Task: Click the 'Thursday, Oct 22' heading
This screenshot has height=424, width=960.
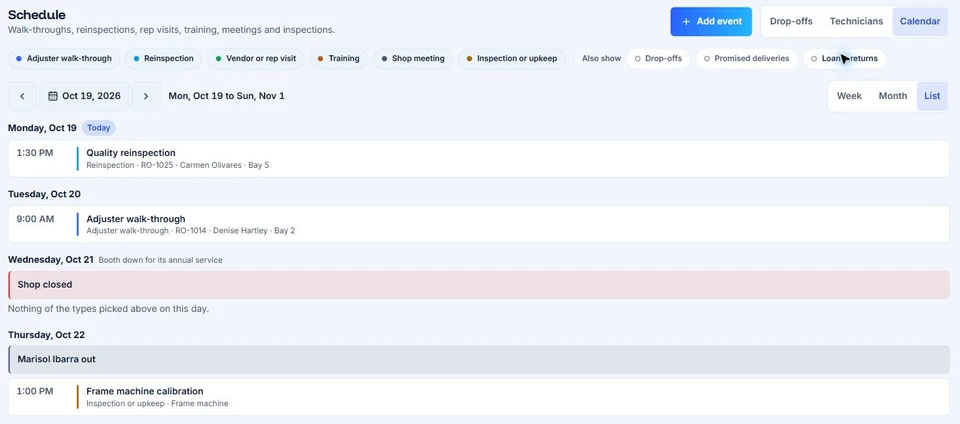Action: click(x=47, y=335)
